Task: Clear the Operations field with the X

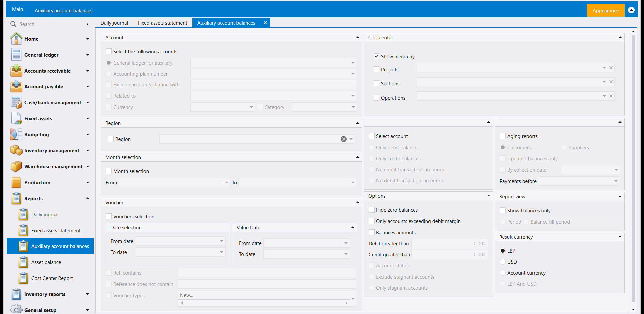Action: click(x=611, y=96)
